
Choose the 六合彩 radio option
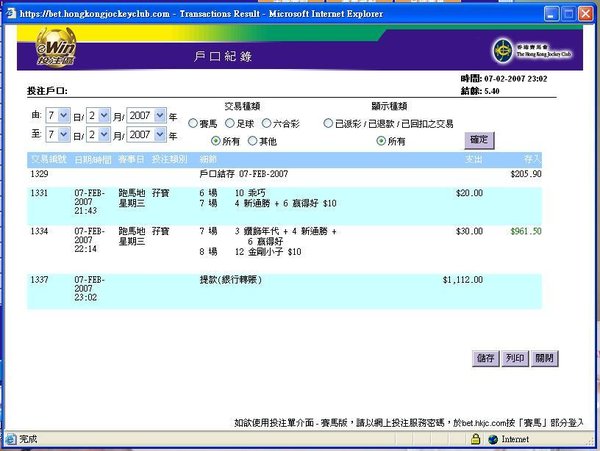click(x=266, y=123)
